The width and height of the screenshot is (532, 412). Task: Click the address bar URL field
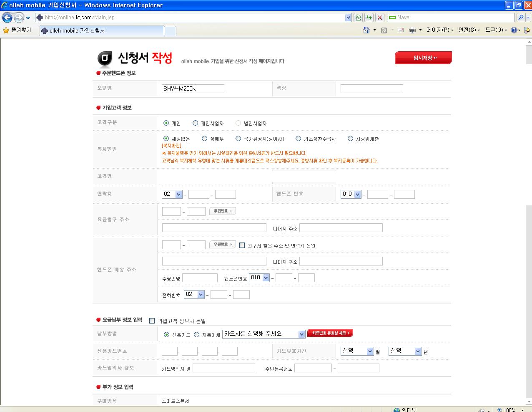point(194,18)
